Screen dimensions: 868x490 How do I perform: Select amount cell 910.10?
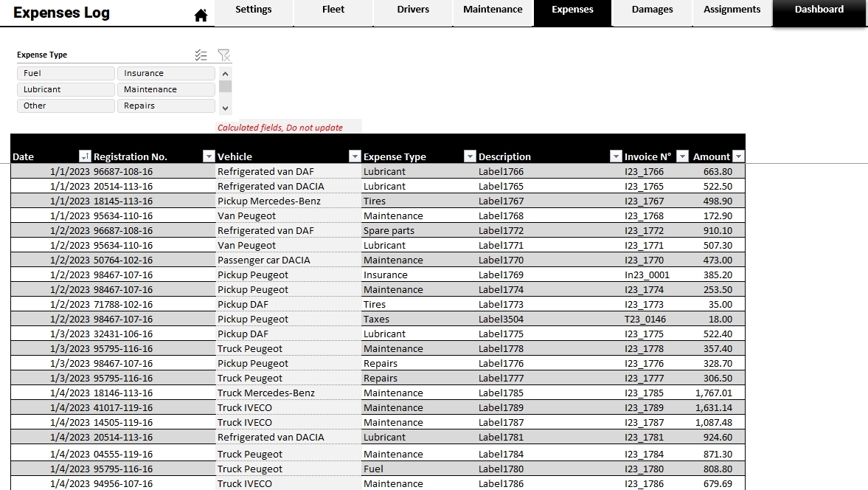718,230
